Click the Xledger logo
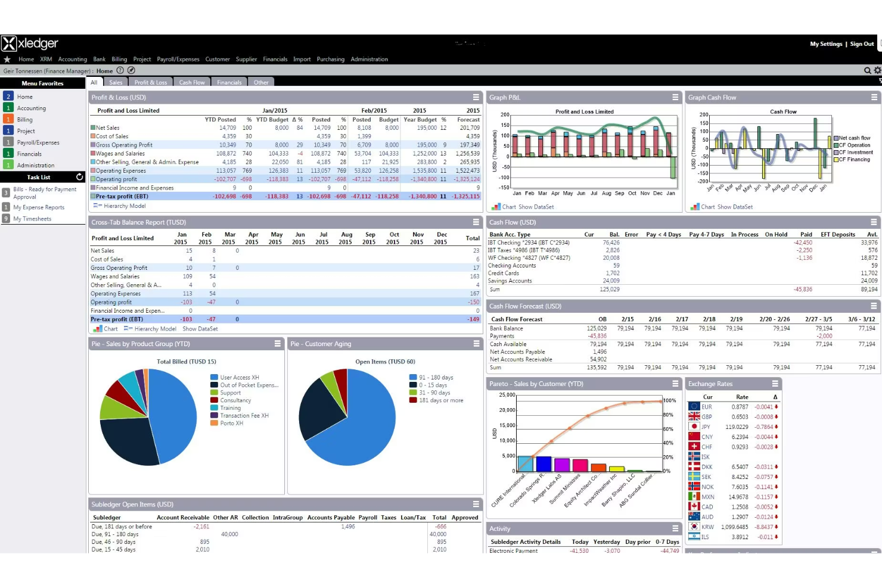This screenshot has width=882, height=588. (x=30, y=43)
